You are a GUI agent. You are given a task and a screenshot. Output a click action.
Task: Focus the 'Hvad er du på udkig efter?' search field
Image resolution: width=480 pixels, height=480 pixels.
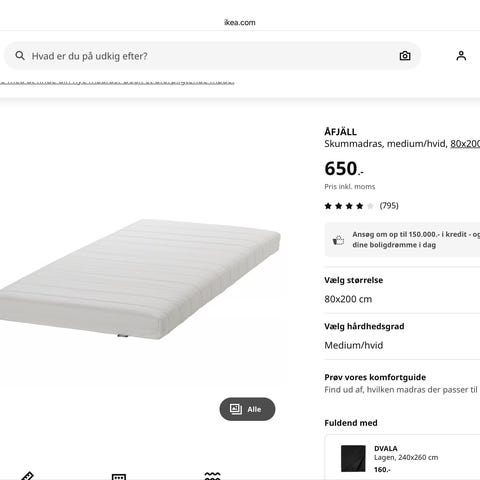pos(212,56)
